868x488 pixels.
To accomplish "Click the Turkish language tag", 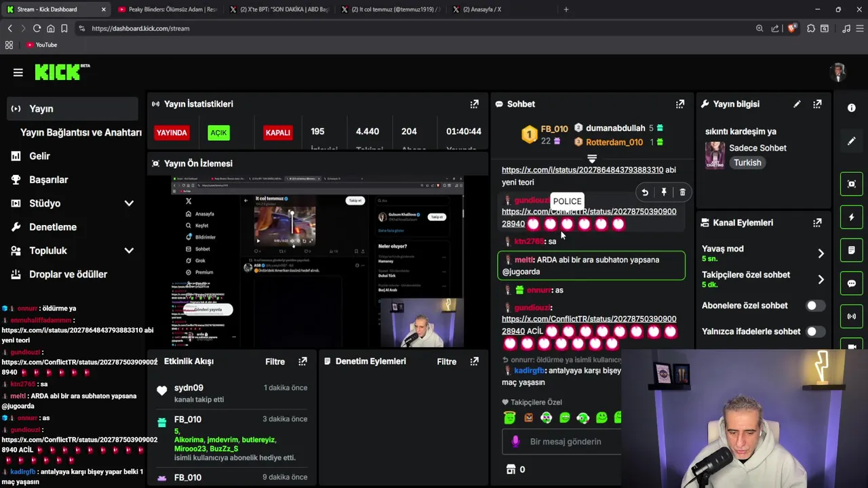I will click(x=747, y=163).
